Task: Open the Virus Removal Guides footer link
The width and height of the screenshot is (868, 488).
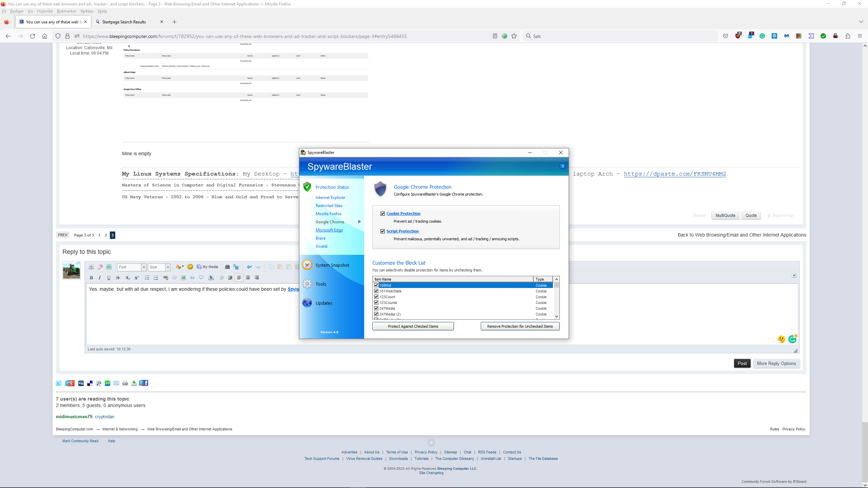Action: pos(364,459)
